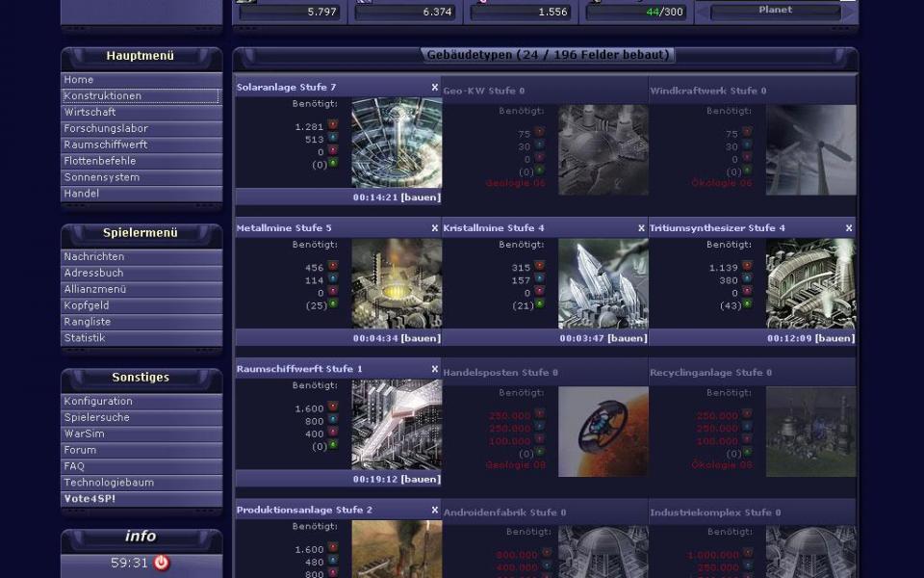The width and height of the screenshot is (924, 578).
Task: Open the Solaranlage building image
Action: pyautogui.click(x=397, y=143)
